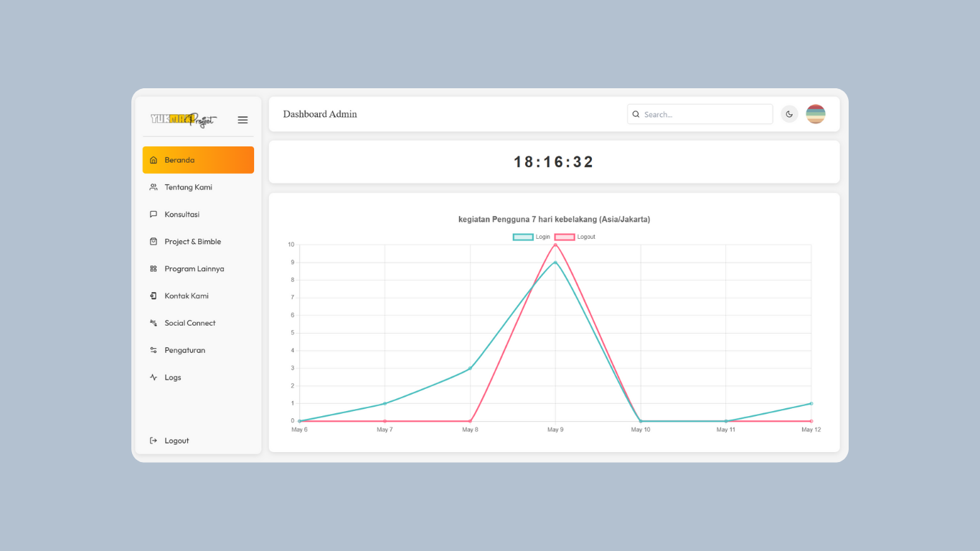The image size is (980, 551).
Task: Click the chat bubble icon beside Konsultasi
Action: coord(154,215)
